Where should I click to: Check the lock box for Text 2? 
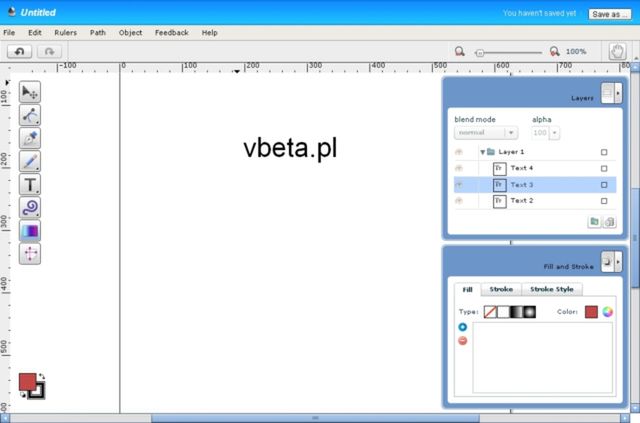[604, 201]
